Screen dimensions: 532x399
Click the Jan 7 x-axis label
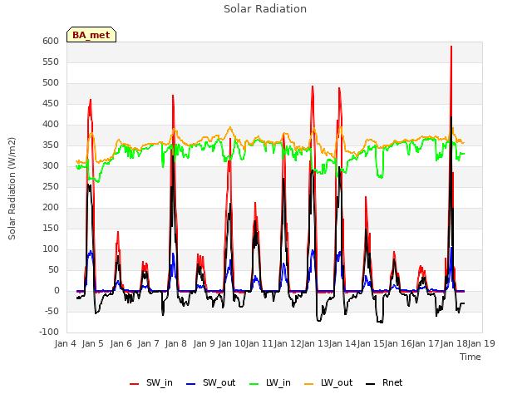click(x=149, y=343)
